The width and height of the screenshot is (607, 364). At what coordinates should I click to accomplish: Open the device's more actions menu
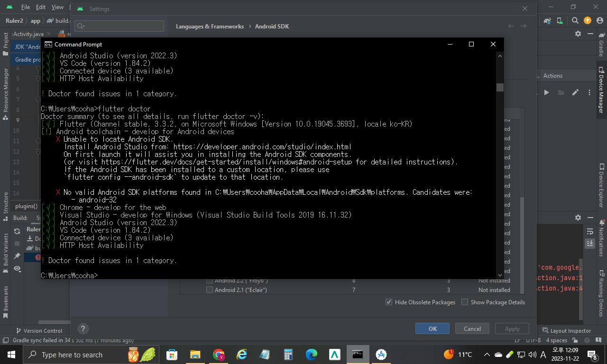click(x=589, y=92)
